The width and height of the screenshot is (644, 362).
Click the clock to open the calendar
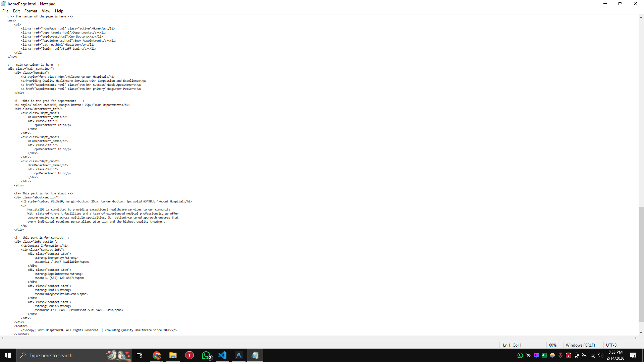[x=616, y=355]
